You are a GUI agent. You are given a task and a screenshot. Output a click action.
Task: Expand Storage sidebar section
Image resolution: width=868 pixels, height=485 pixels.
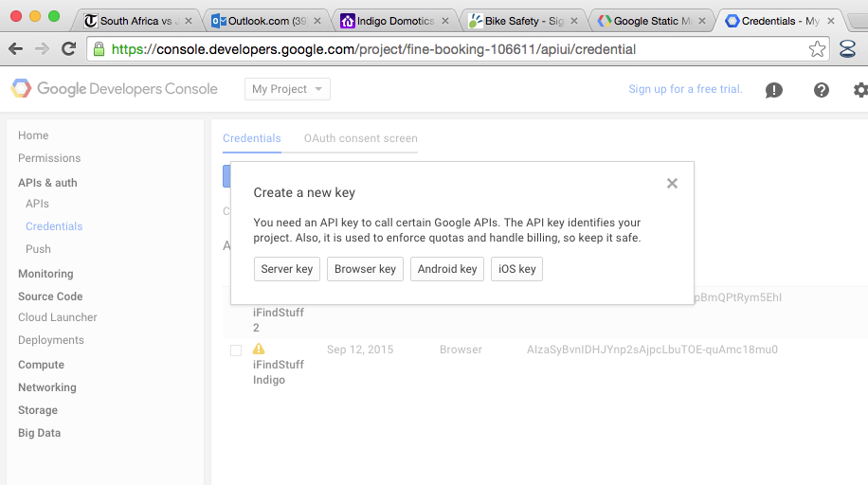pyautogui.click(x=38, y=410)
